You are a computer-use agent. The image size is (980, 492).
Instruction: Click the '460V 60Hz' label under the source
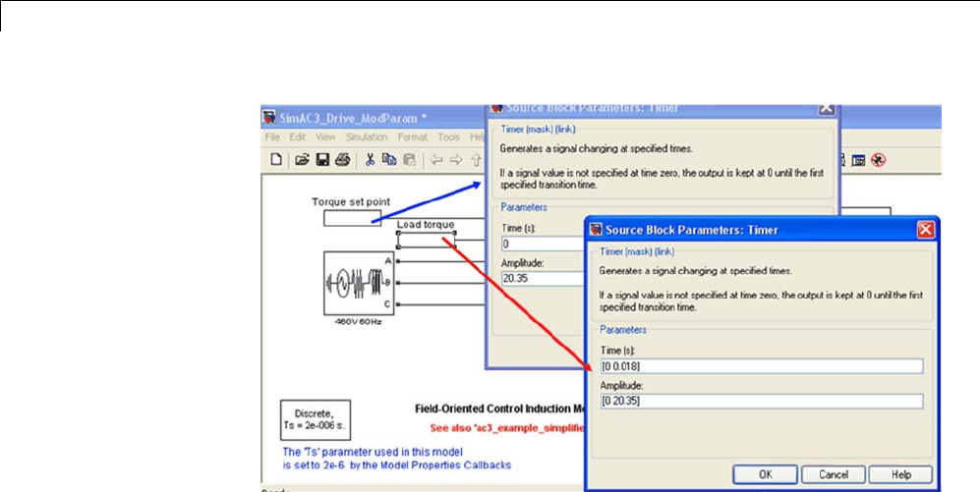[358, 321]
